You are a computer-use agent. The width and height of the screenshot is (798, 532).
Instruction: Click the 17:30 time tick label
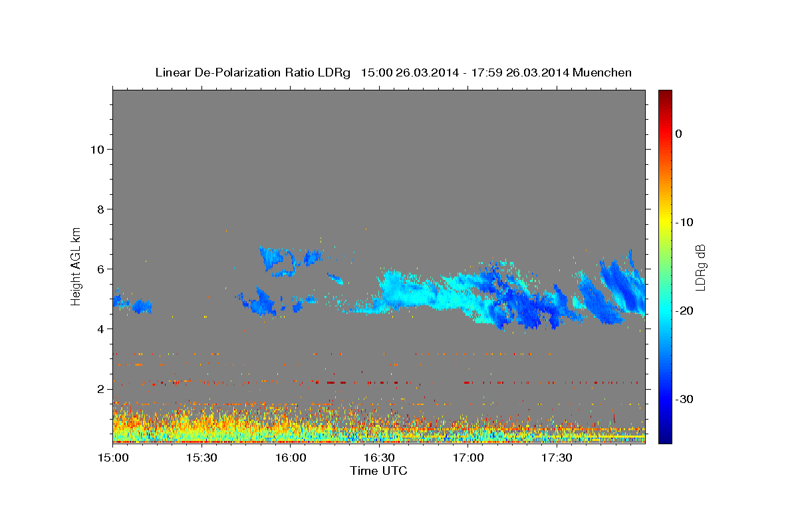click(557, 458)
